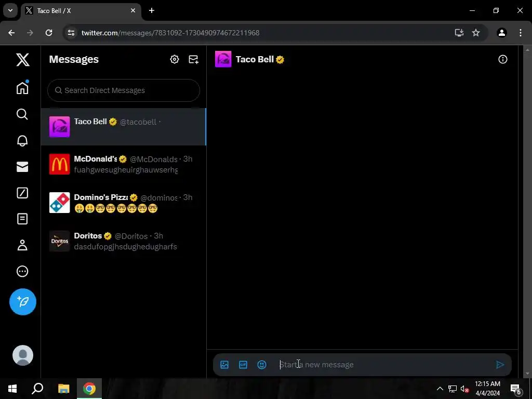Open Windows Start menu
532x399 pixels.
coord(12,389)
